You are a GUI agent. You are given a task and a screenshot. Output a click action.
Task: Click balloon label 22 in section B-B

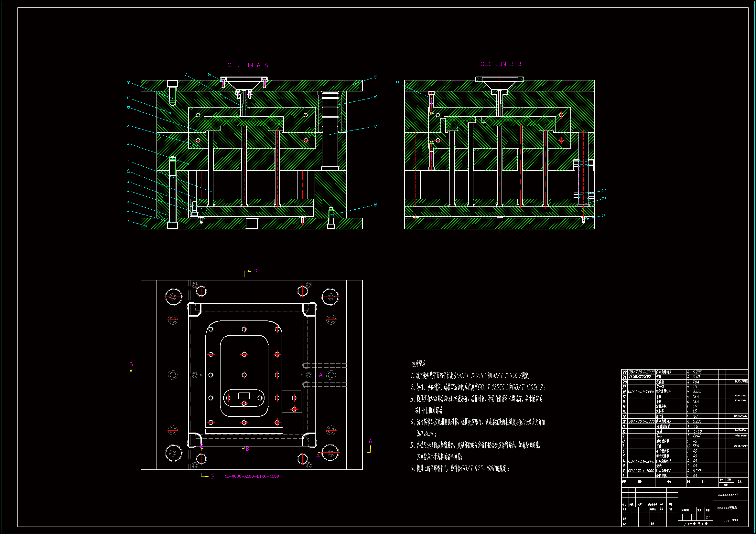click(397, 83)
